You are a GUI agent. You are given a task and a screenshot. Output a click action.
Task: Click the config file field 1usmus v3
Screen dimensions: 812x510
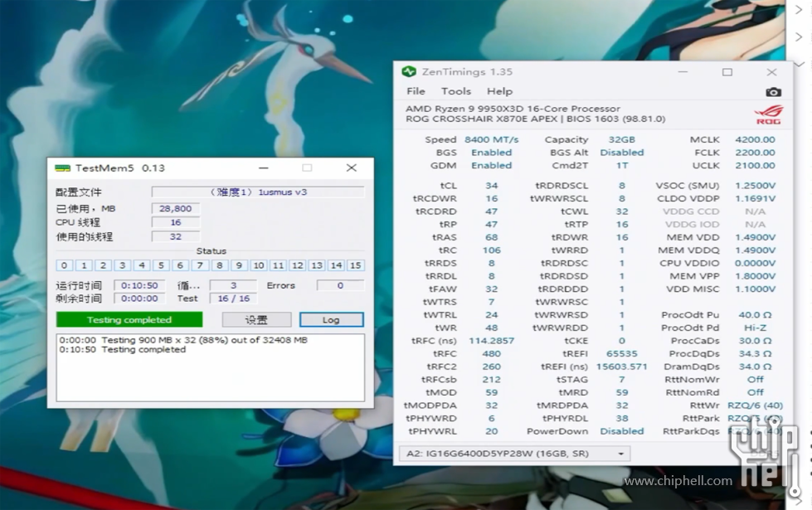(x=258, y=192)
